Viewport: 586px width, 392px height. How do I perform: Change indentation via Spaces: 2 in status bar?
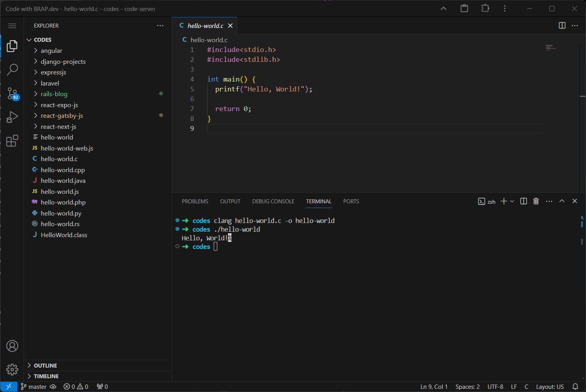click(x=467, y=386)
